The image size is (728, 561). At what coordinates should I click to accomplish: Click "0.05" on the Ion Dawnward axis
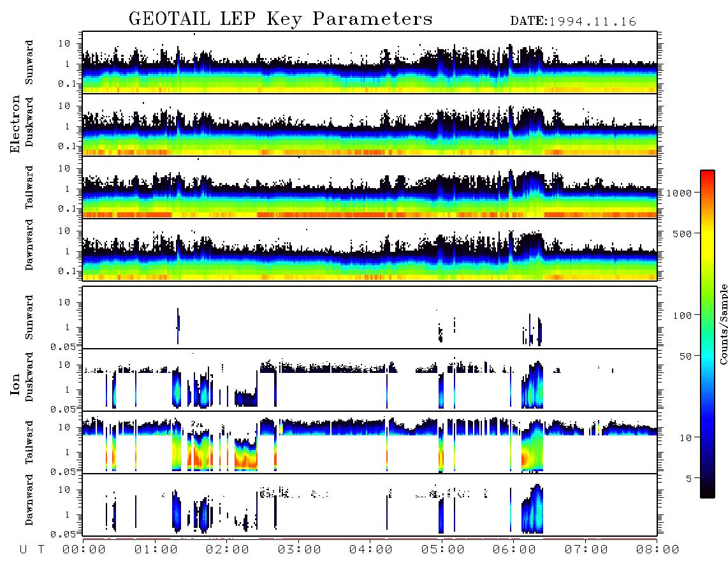click(x=63, y=534)
